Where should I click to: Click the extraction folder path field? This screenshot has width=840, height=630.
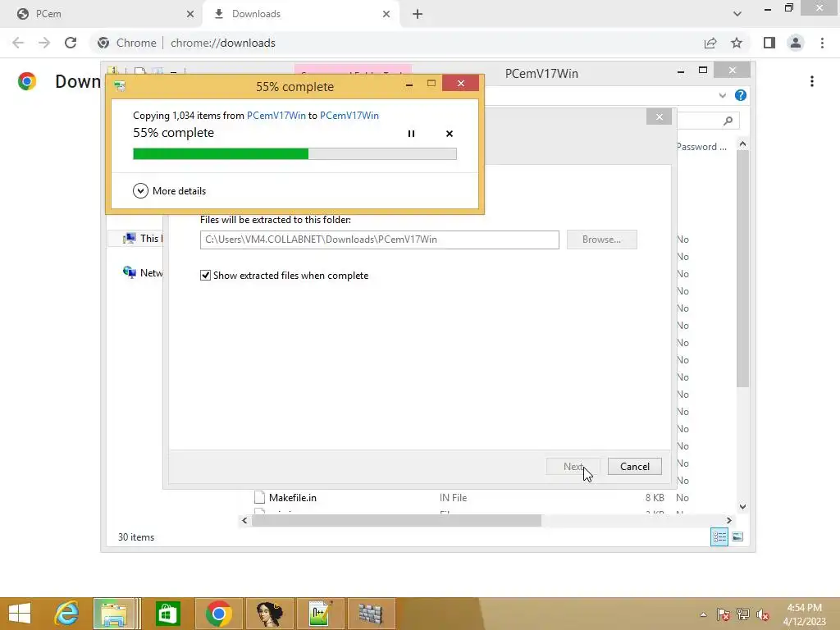coord(379,240)
